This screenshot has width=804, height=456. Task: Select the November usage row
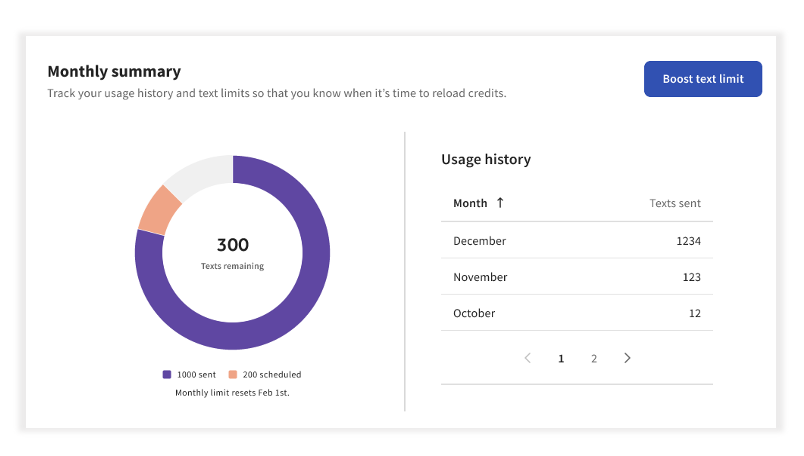576,277
